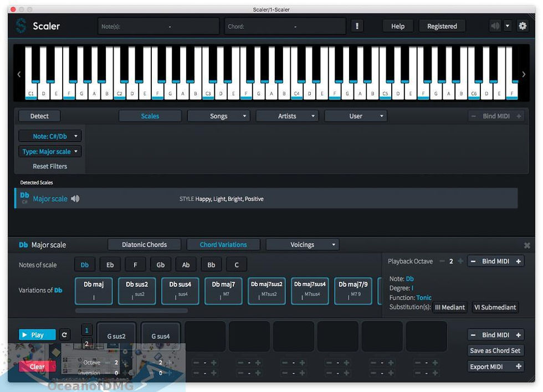Click the loop icon next to Play

64,334
